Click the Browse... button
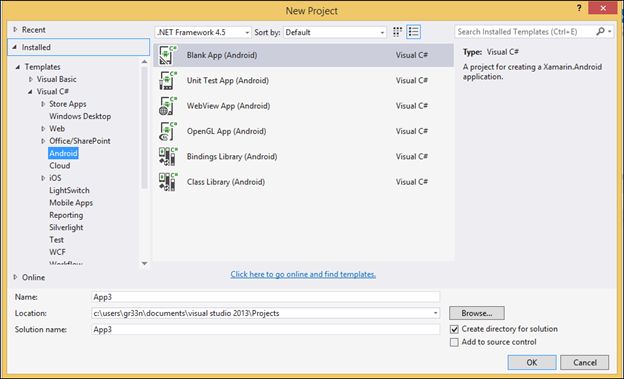The width and height of the screenshot is (624, 379). click(477, 313)
